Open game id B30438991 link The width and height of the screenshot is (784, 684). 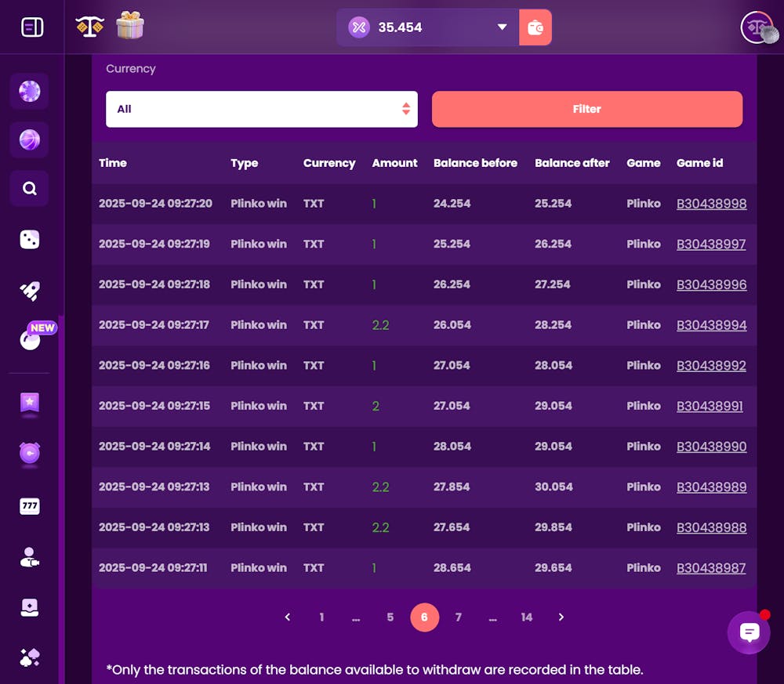(x=710, y=406)
